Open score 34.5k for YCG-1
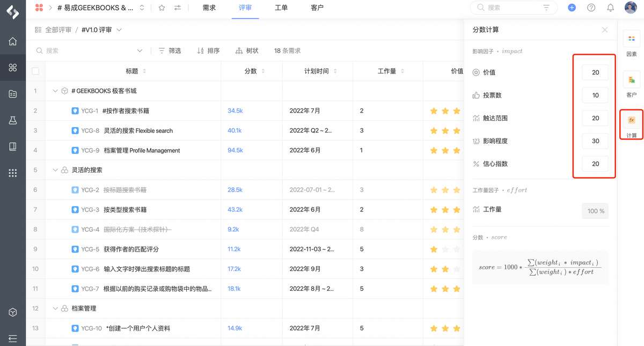 pos(235,111)
